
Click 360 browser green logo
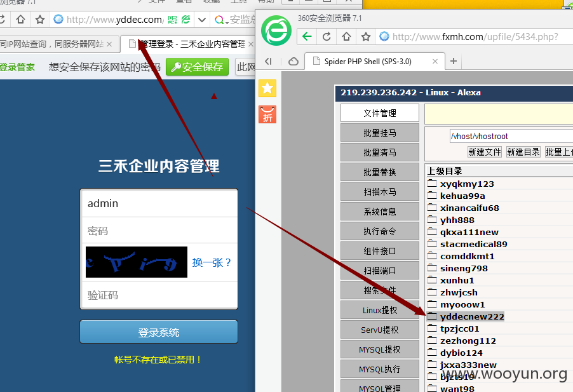coord(276,30)
